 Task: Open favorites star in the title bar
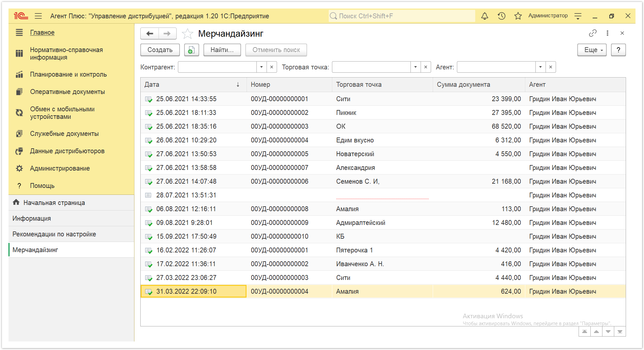(x=518, y=16)
